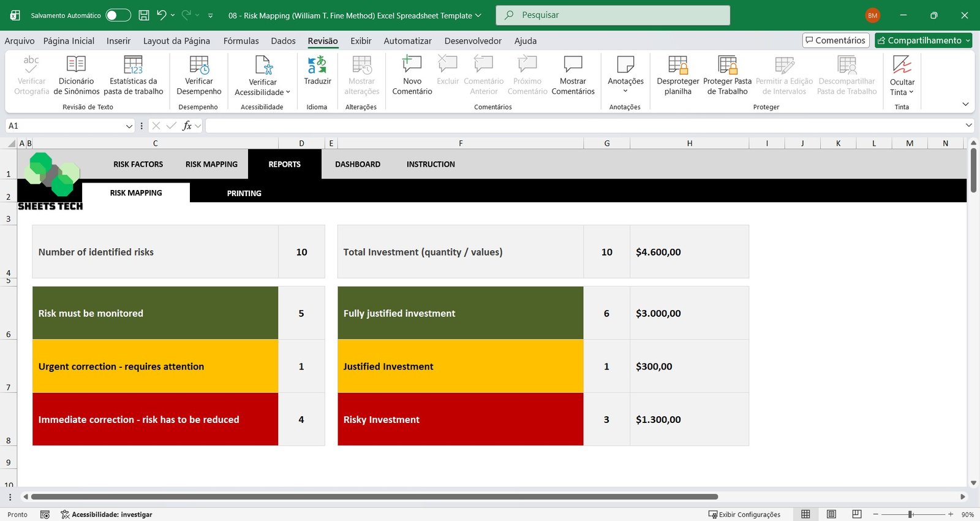The image size is (980, 521).
Task: Open the Fórmulas ribbon tab
Action: [x=241, y=41]
